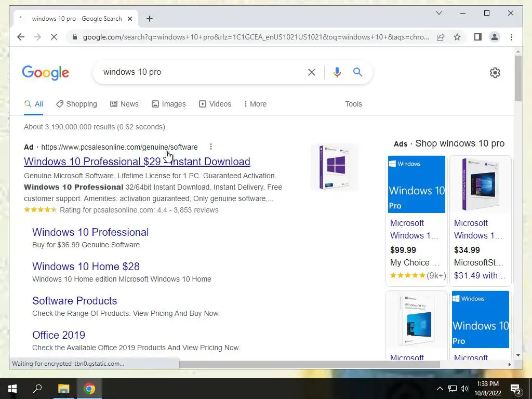Click the lower blue Windows 10 Pro image
Image resolution: width=532 pixels, height=399 pixels.
[481, 320]
